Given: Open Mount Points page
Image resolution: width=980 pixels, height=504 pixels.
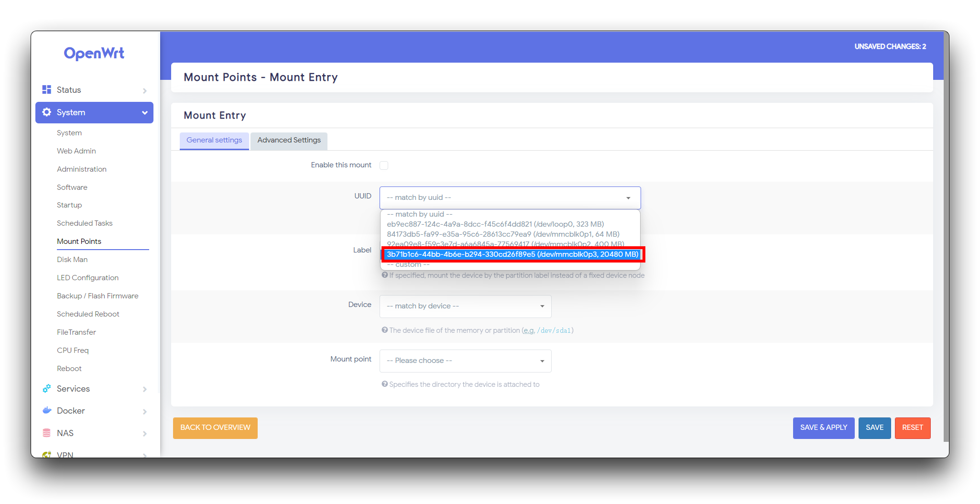Looking at the screenshot, I should click(79, 241).
